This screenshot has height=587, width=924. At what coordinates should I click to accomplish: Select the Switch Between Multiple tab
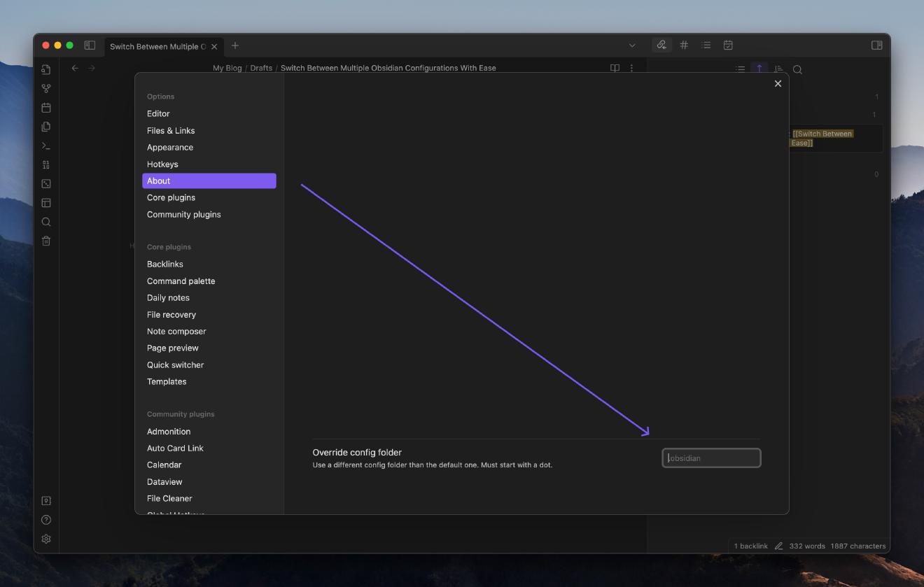(158, 47)
